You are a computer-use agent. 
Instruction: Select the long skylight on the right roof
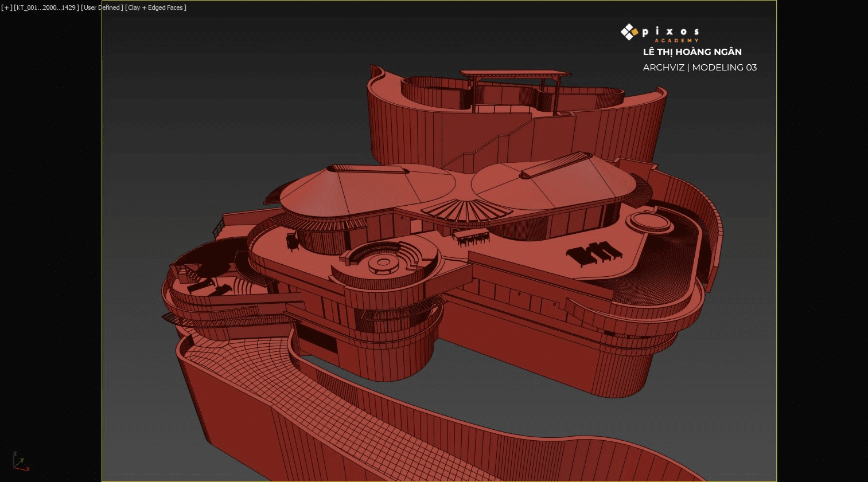click(x=555, y=164)
